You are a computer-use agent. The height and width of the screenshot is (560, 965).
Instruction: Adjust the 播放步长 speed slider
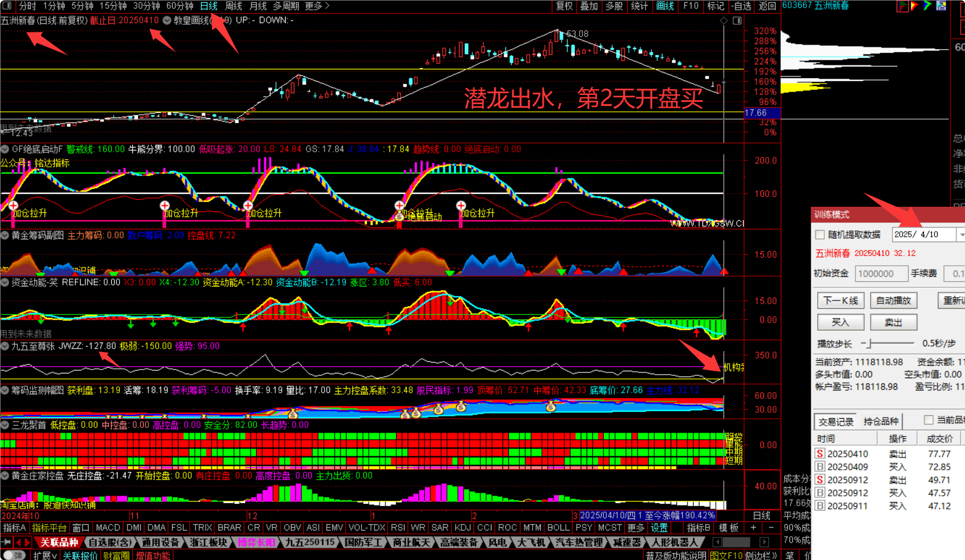(x=868, y=343)
